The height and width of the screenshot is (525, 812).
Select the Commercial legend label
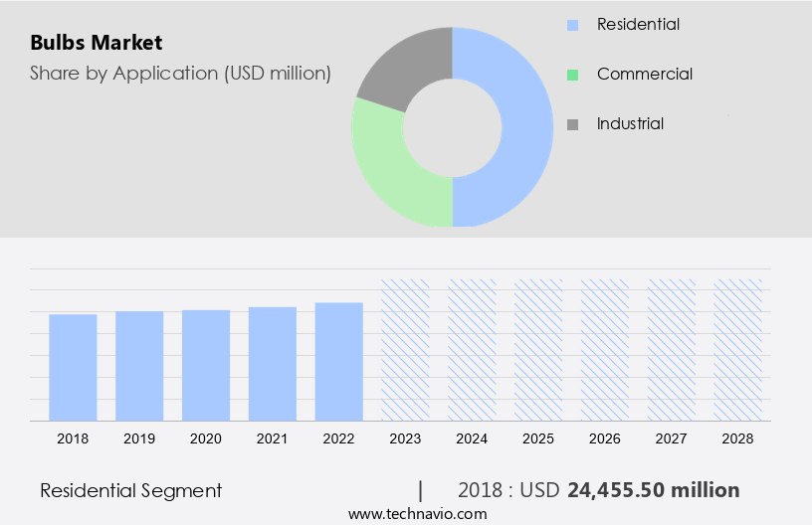[644, 74]
